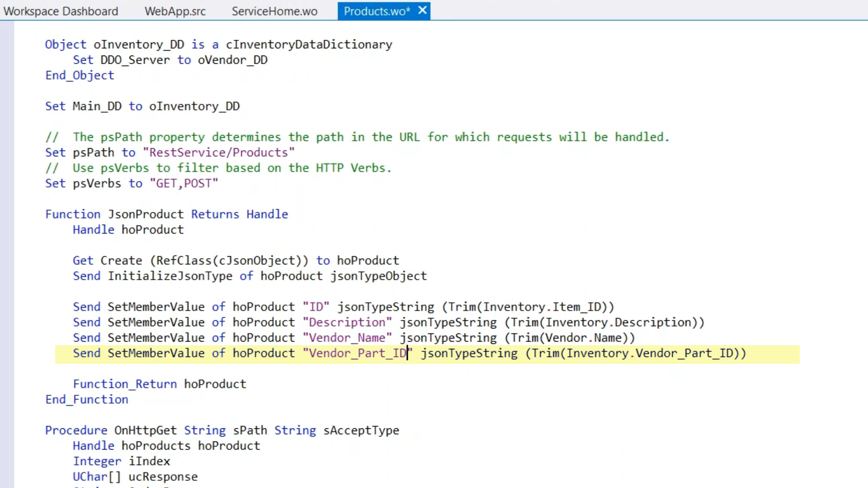The height and width of the screenshot is (488, 868).
Task: Click the "Description" member string
Action: coord(347,323)
